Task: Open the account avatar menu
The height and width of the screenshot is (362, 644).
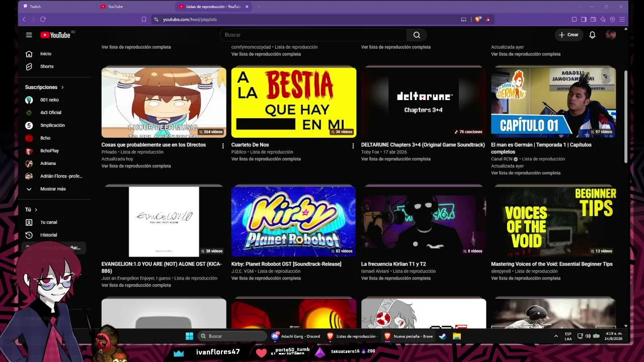Action: 611,35
